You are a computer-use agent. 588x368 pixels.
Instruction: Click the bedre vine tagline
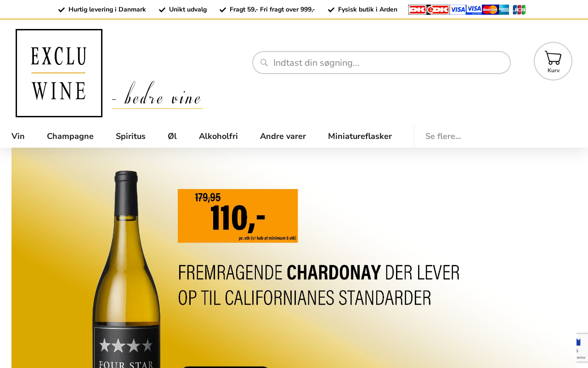coord(158,95)
